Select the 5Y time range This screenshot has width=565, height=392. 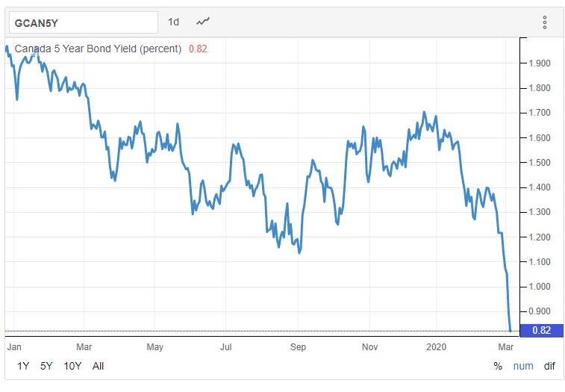point(46,366)
